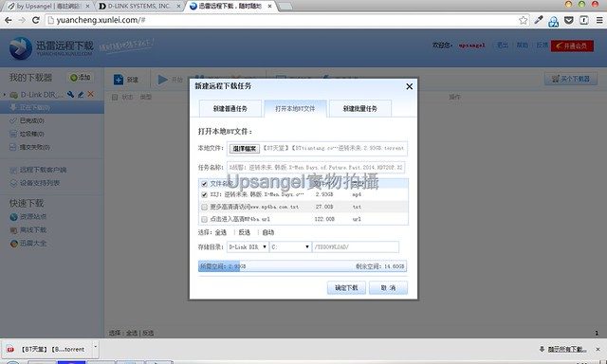This screenshot has height=364, width=607.
Task: Reload the page with the refresh icon
Action: coord(36,20)
